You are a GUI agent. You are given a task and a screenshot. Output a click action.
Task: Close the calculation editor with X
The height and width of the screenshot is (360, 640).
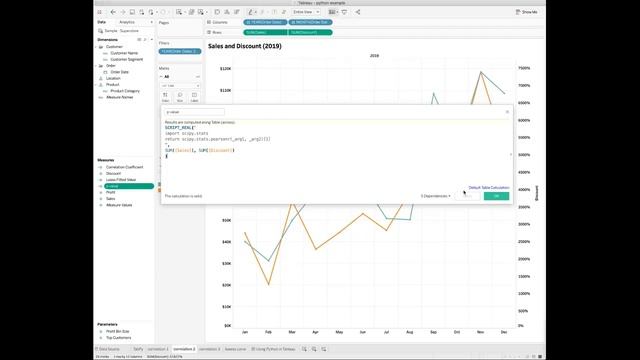tap(507, 112)
